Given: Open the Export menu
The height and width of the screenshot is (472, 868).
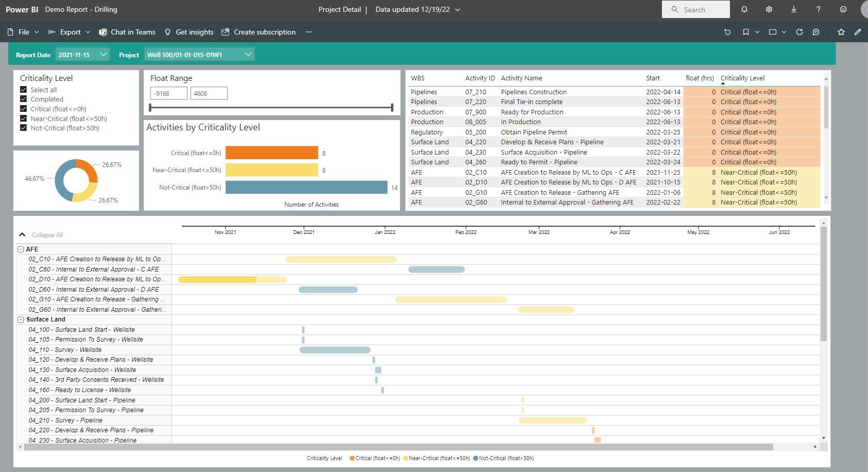Looking at the screenshot, I should pyautogui.click(x=70, y=32).
